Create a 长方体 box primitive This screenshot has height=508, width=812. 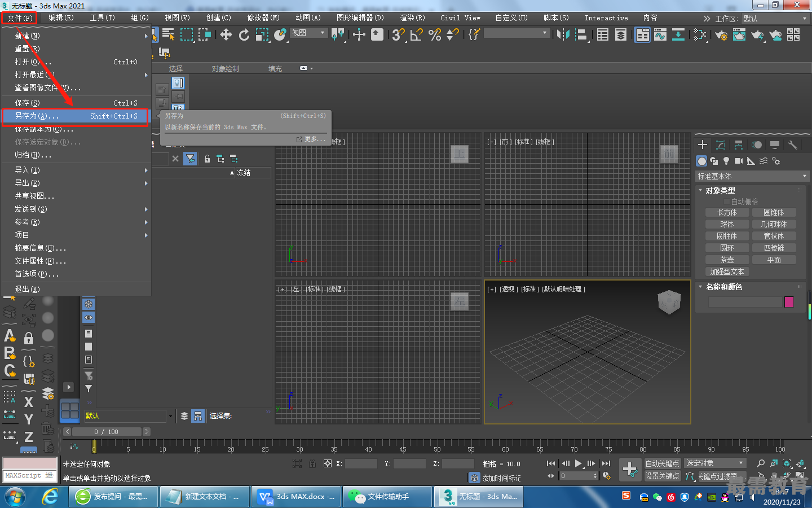click(x=727, y=212)
